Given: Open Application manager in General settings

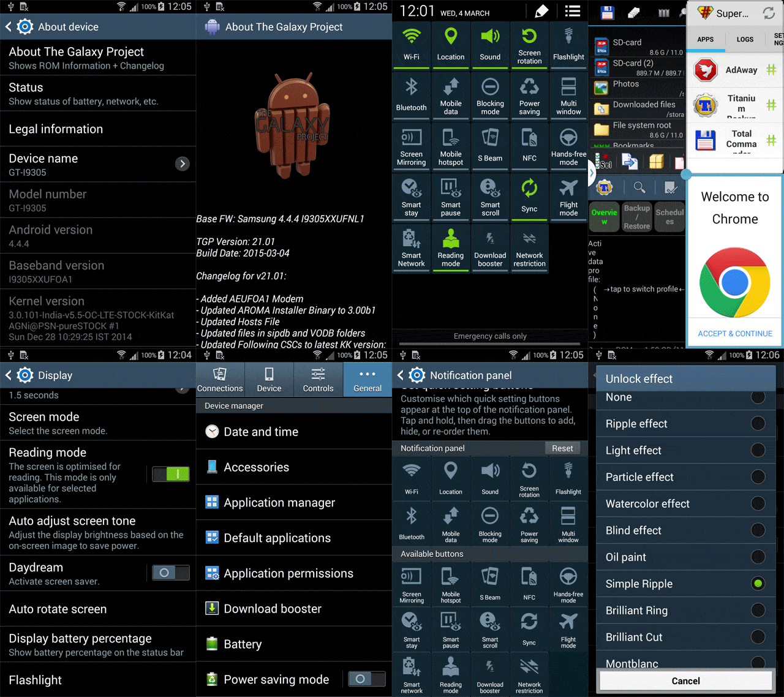Looking at the screenshot, I should tap(294, 502).
